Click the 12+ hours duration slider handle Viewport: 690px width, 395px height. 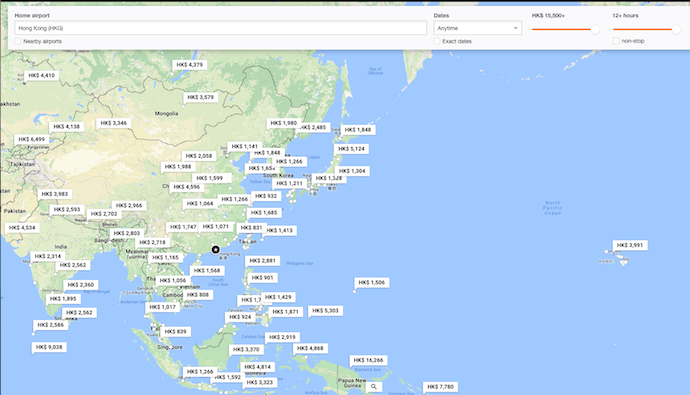point(676,29)
